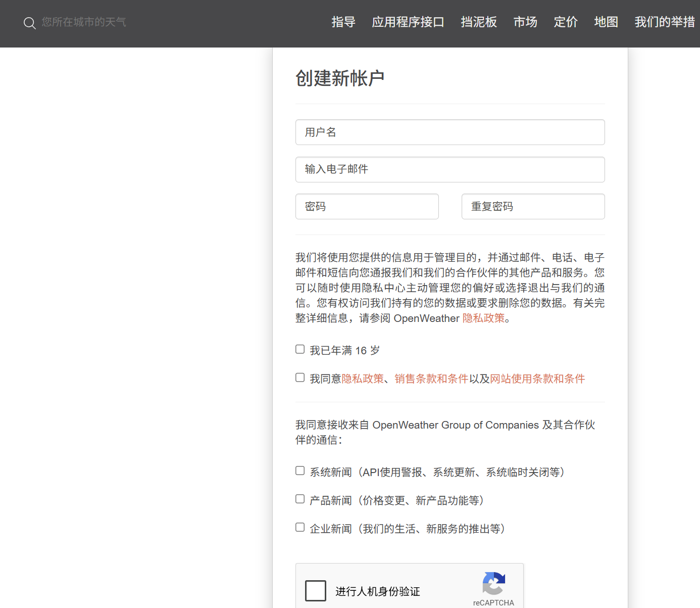Go to the 市场 section
Screen dimensions: 700x608
pyautogui.click(x=525, y=22)
